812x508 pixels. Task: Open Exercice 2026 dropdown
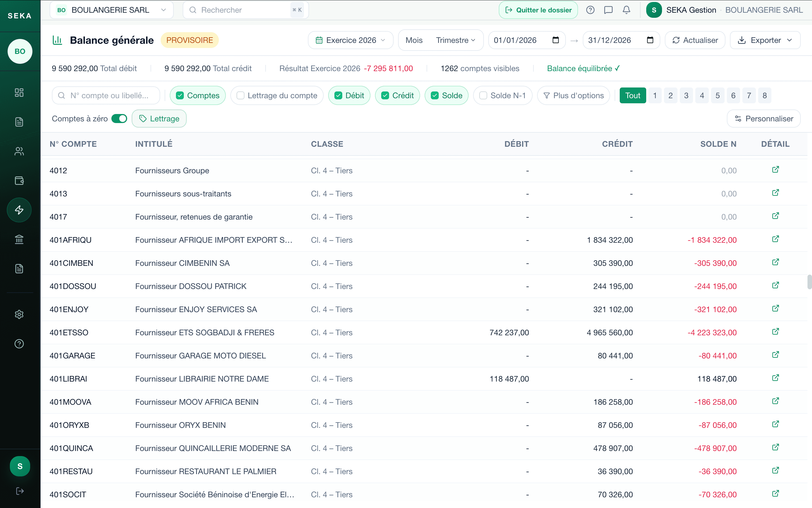(x=351, y=40)
